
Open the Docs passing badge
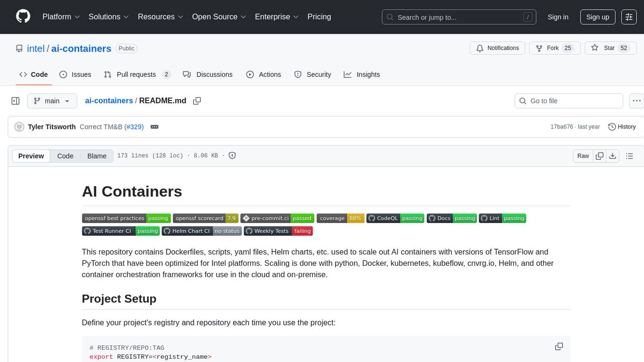[x=452, y=218]
